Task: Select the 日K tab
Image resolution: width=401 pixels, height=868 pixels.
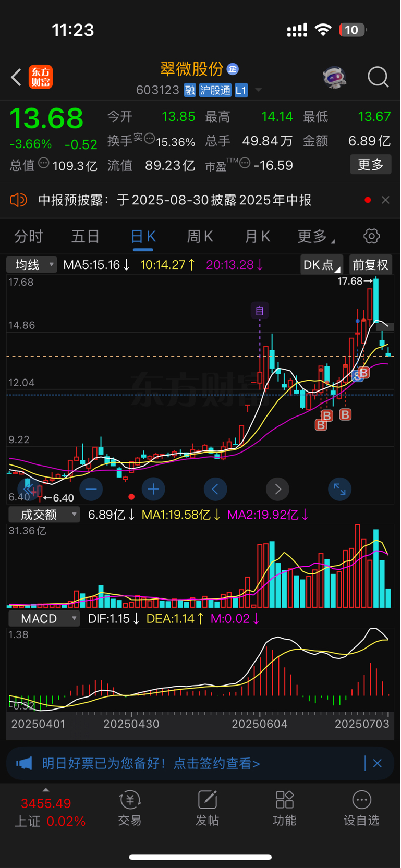Action: point(143,237)
